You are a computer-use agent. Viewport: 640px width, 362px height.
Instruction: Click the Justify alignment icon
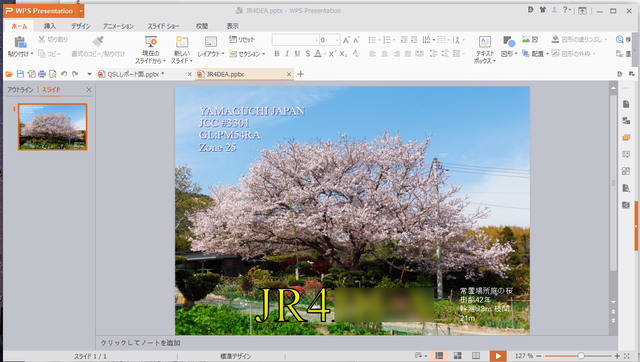(x=407, y=53)
